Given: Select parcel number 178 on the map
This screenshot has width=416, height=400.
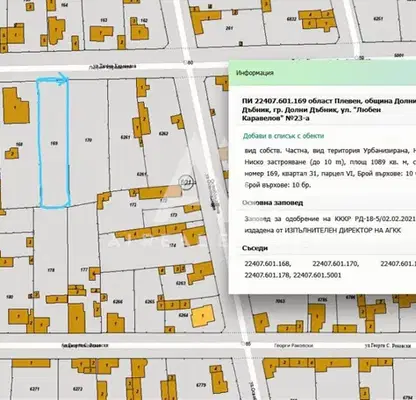Looking at the screenshot, I should click(x=51, y=270).
